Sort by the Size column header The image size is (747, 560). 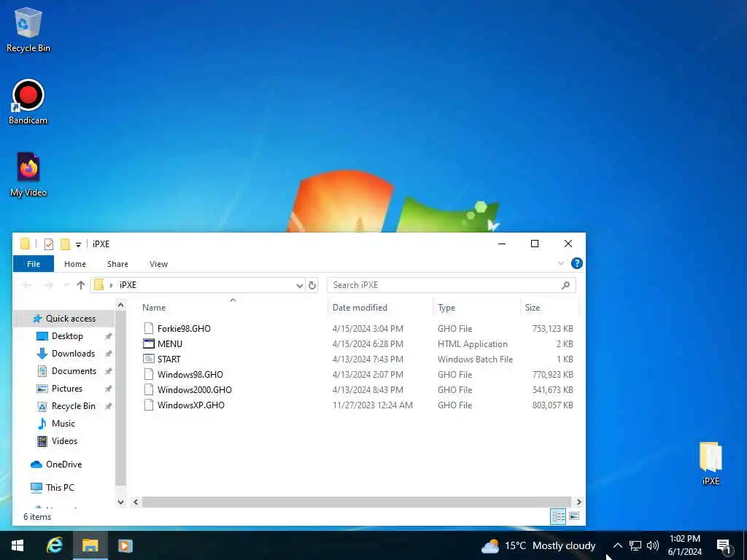coord(532,308)
